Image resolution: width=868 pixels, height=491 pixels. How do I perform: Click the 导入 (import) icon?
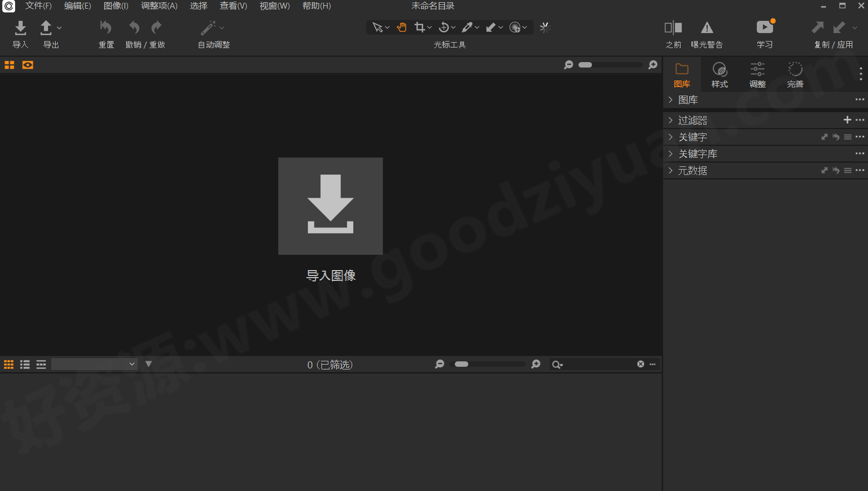point(20,28)
